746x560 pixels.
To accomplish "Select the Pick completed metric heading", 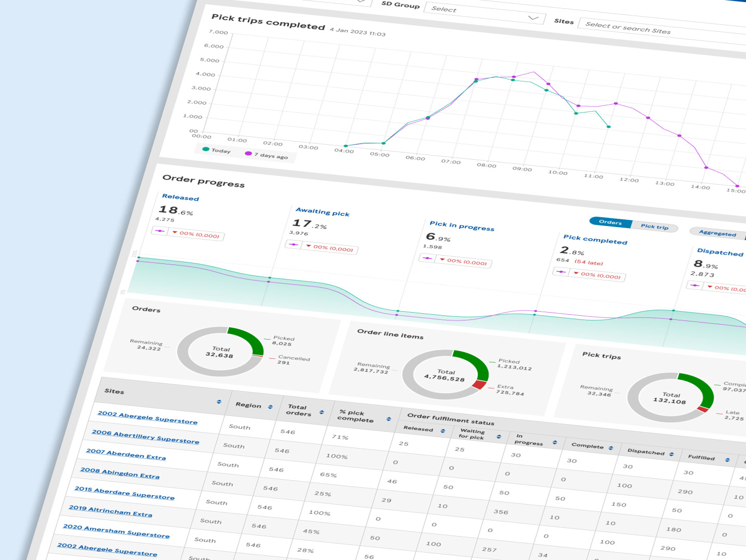I will 595,239.
